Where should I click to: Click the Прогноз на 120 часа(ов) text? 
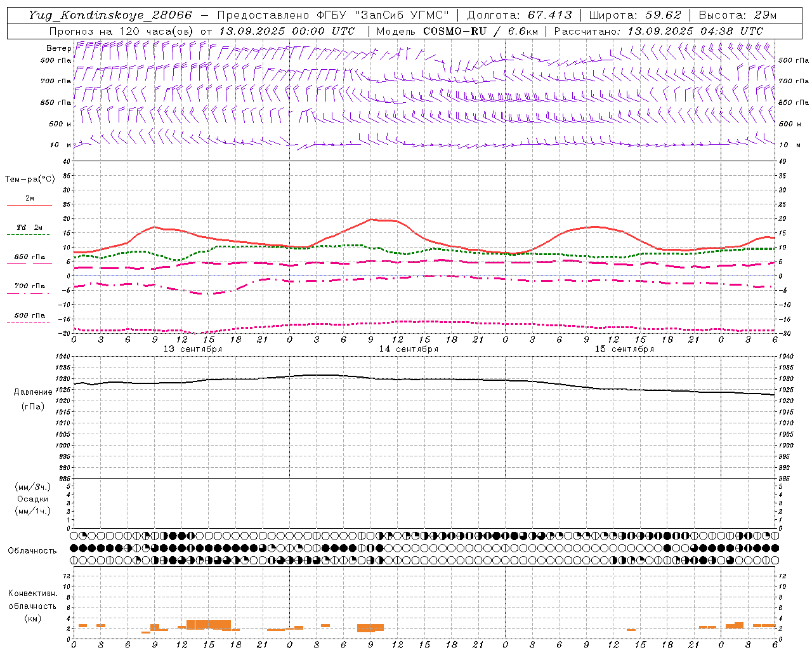(122, 31)
